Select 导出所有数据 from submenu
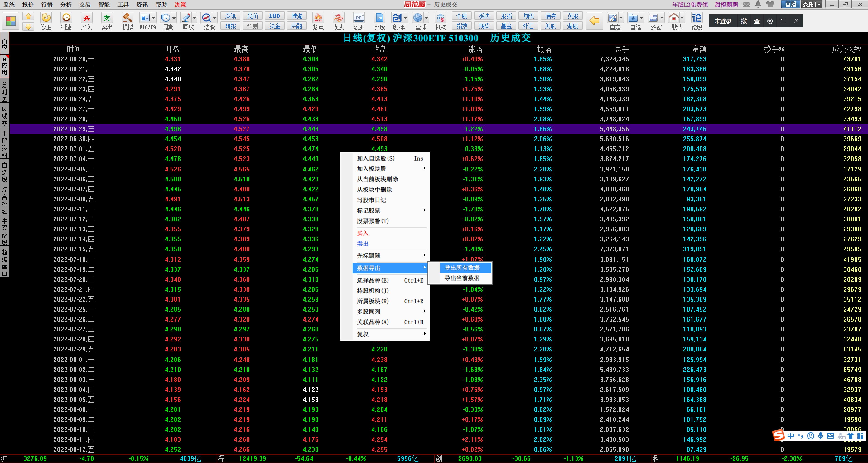This screenshot has width=868, height=463. (462, 268)
